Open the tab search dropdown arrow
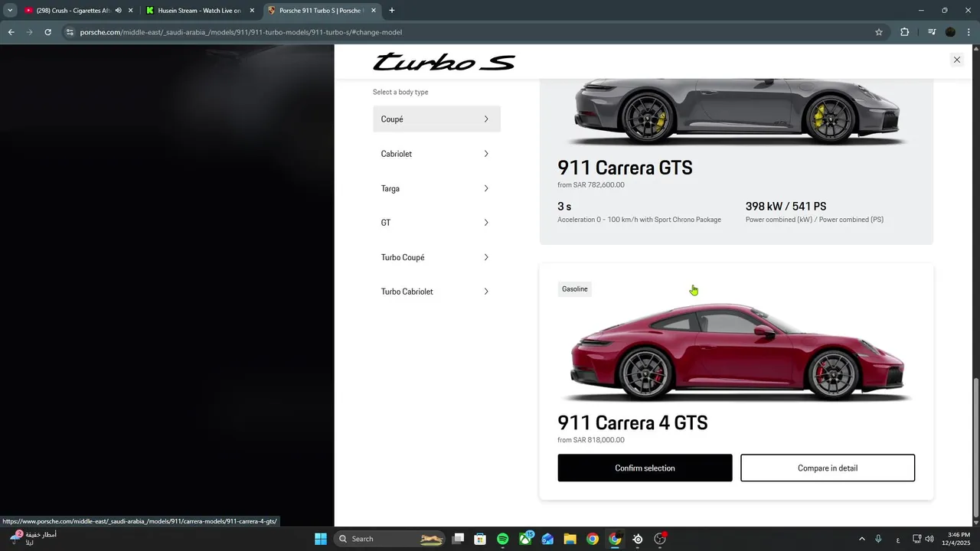 pos(10,11)
